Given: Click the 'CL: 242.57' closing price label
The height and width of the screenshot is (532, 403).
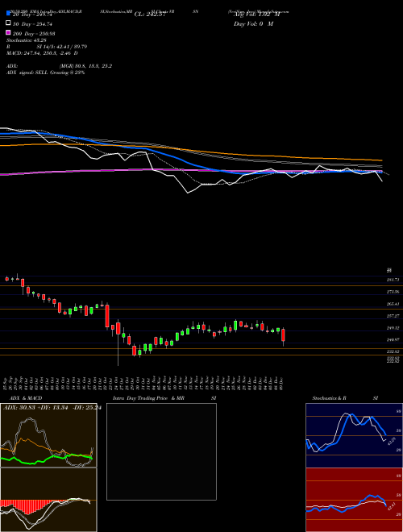Looking at the screenshot, I should (150, 15).
